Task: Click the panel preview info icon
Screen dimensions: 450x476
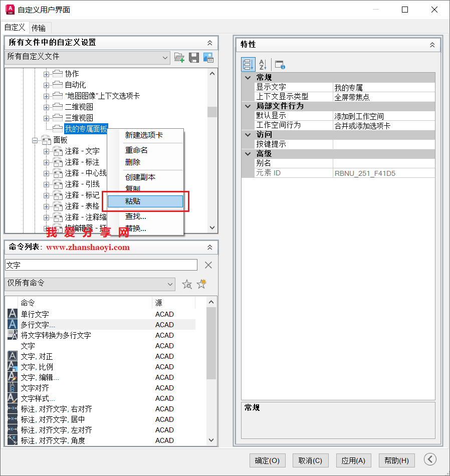Action: coord(280,64)
